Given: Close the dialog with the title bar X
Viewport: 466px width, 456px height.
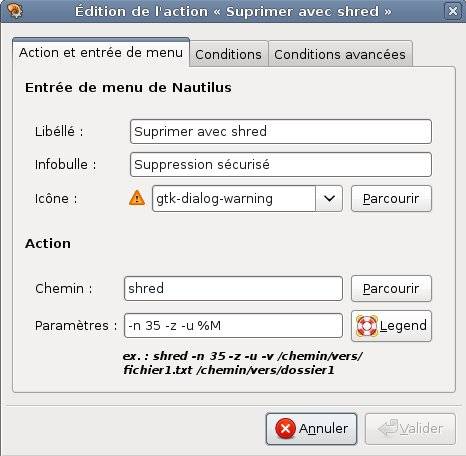Looking at the screenshot, I should (x=453, y=11).
